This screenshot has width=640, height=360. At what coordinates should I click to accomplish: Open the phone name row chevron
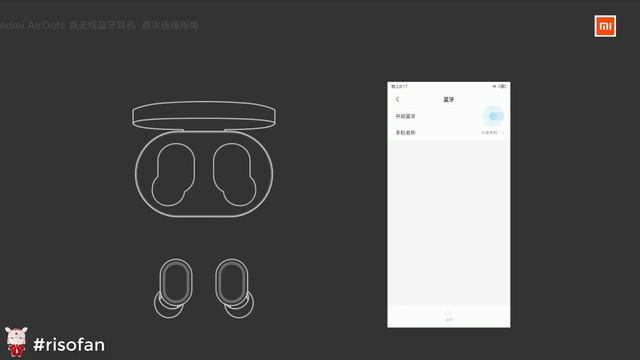(x=503, y=133)
